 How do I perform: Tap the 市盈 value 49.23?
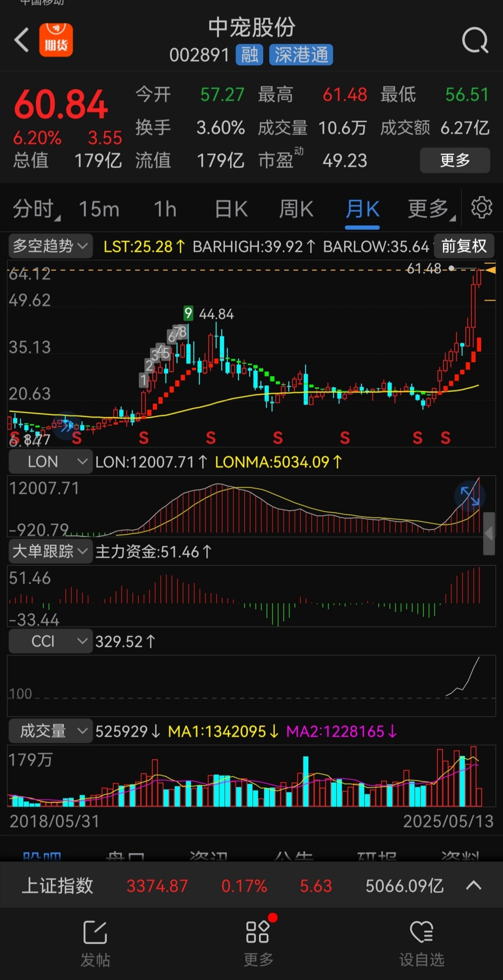coord(345,161)
